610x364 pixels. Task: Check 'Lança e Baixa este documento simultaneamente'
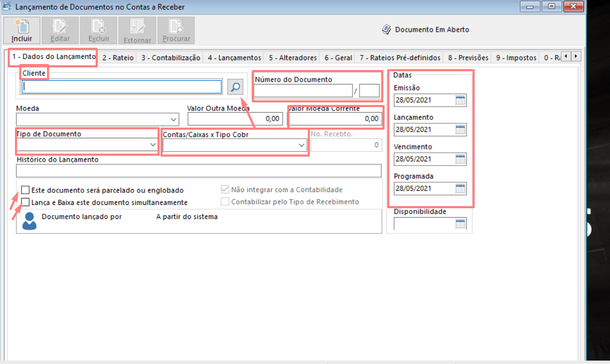tap(26, 202)
